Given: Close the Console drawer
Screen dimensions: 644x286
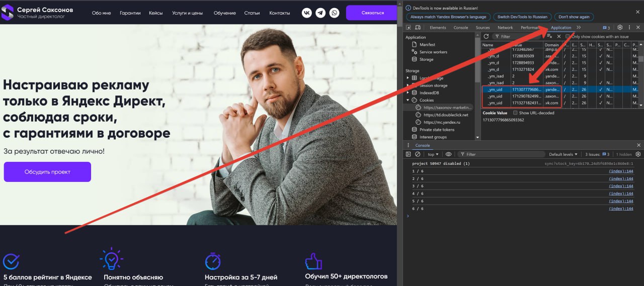Looking at the screenshot, I should (638, 145).
